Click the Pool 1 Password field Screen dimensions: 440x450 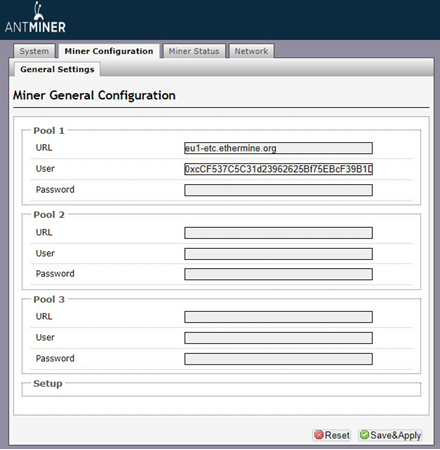pos(278,190)
